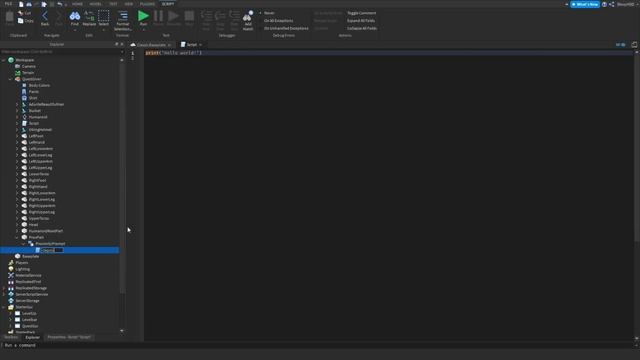Click Toggle Comment action
The width and height of the screenshot is (640, 360).
pyautogui.click(x=362, y=13)
